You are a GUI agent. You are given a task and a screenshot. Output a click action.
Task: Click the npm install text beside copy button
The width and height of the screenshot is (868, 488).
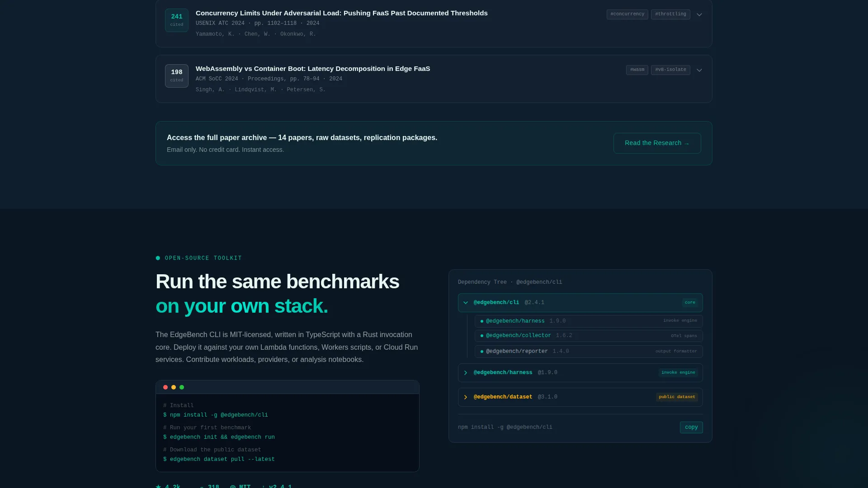click(x=505, y=427)
